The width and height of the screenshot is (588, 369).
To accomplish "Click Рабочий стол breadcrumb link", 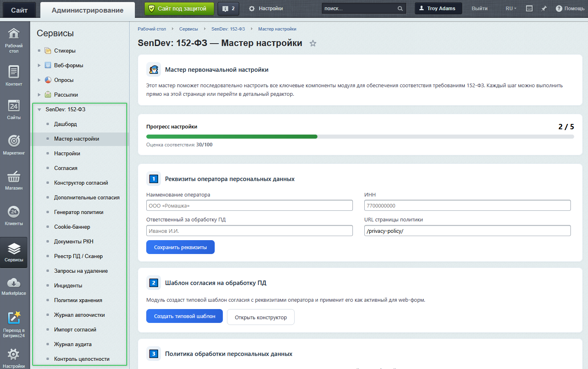I will (x=152, y=29).
